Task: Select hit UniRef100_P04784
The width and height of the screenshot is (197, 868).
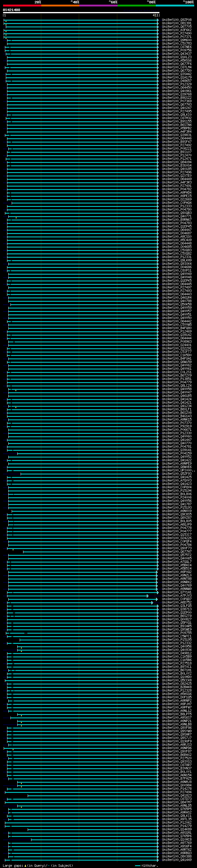Action: [x=176, y=544]
